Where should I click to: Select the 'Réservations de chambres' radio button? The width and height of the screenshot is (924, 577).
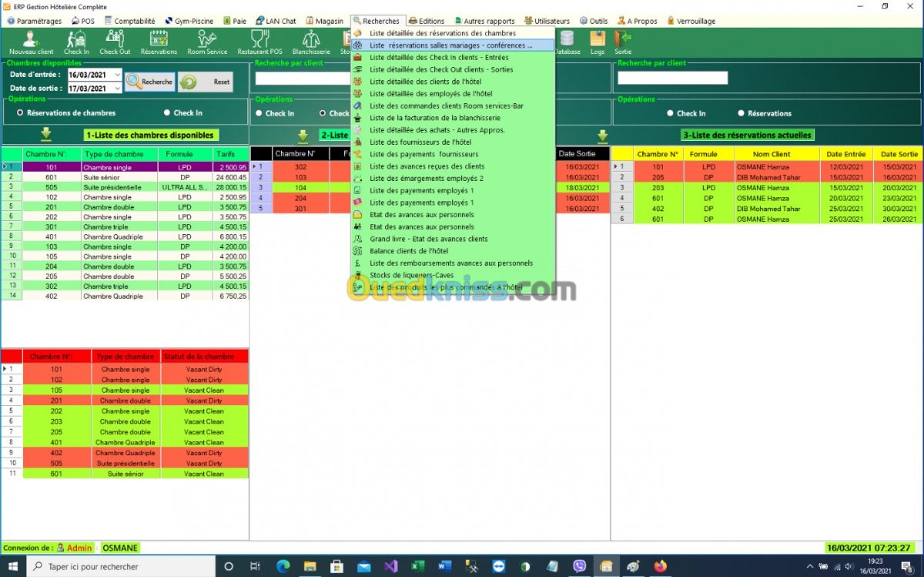20,112
